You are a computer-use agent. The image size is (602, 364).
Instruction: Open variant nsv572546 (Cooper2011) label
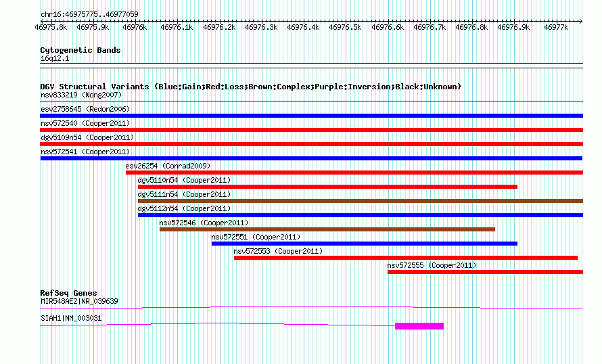point(204,223)
